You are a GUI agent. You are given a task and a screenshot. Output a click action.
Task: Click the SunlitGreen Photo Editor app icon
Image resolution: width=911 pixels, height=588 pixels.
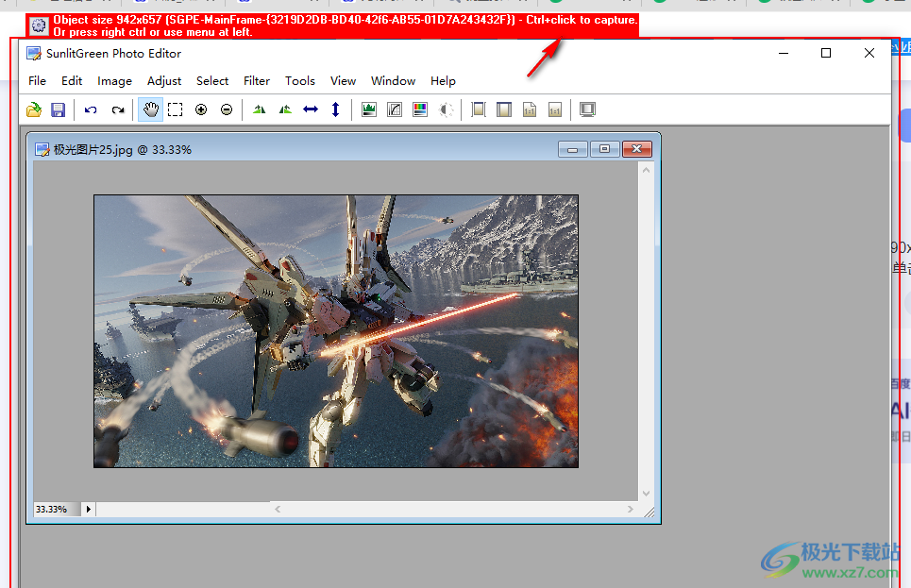[x=34, y=54]
